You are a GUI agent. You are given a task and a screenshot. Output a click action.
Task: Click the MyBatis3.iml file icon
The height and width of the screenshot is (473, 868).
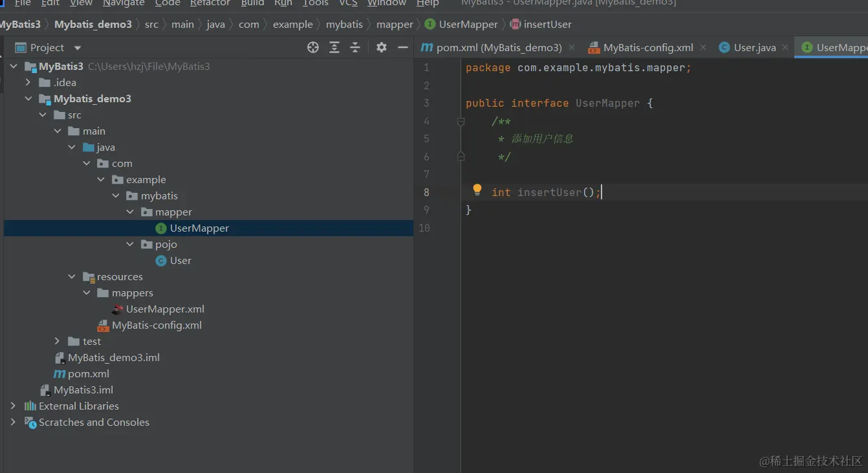45,390
